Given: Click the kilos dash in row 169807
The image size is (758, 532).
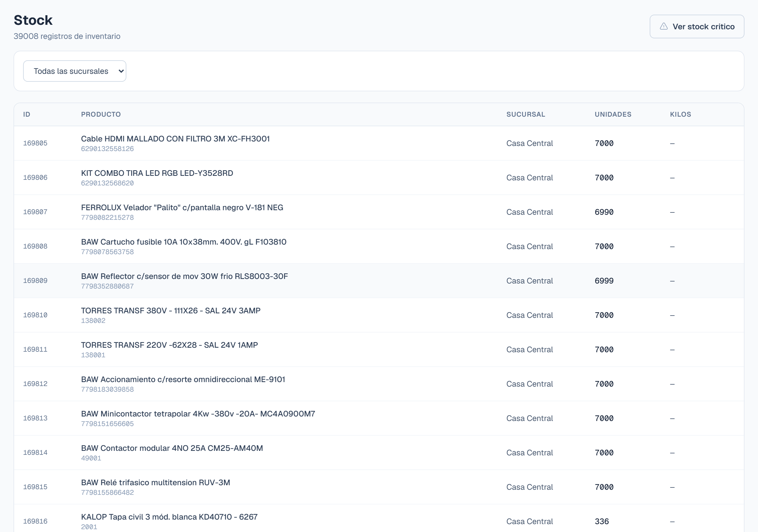Looking at the screenshot, I should pyautogui.click(x=672, y=212).
